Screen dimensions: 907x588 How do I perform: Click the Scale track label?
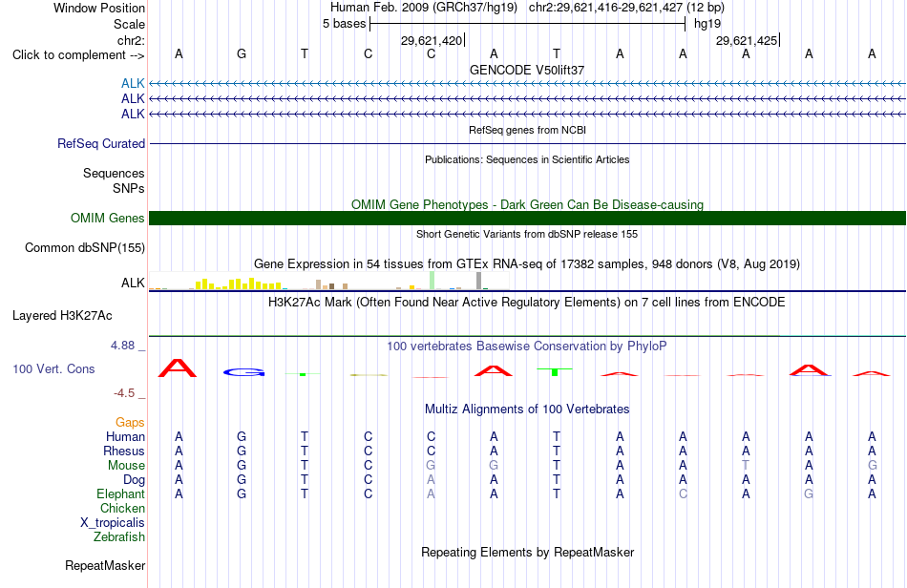129,24
